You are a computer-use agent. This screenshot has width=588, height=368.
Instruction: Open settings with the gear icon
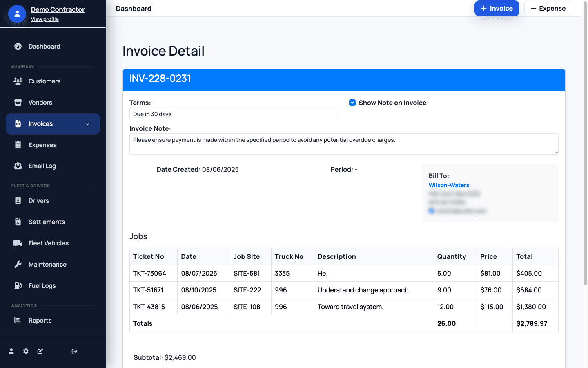click(26, 351)
